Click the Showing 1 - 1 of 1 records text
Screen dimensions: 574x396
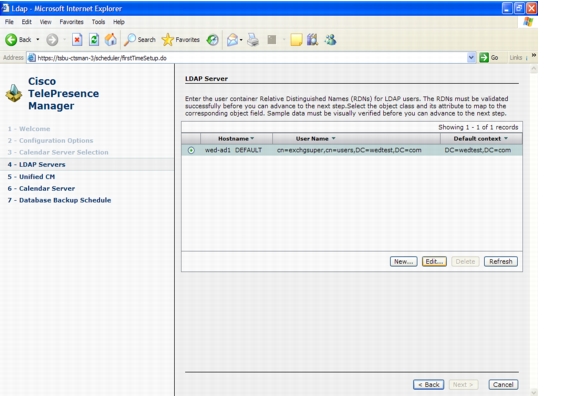pos(478,127)
